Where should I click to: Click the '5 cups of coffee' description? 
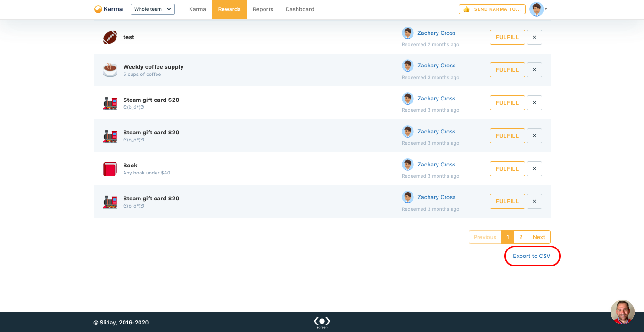(142, 75)
